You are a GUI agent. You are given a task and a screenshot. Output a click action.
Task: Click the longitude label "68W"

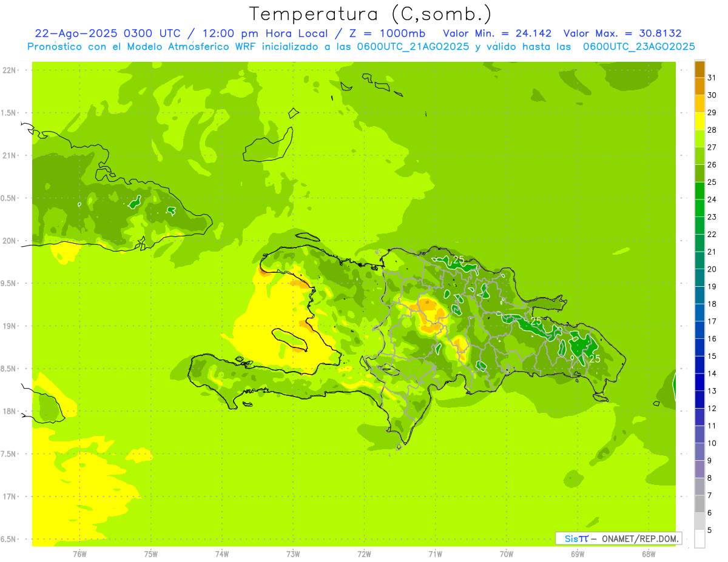pos(648,554)
